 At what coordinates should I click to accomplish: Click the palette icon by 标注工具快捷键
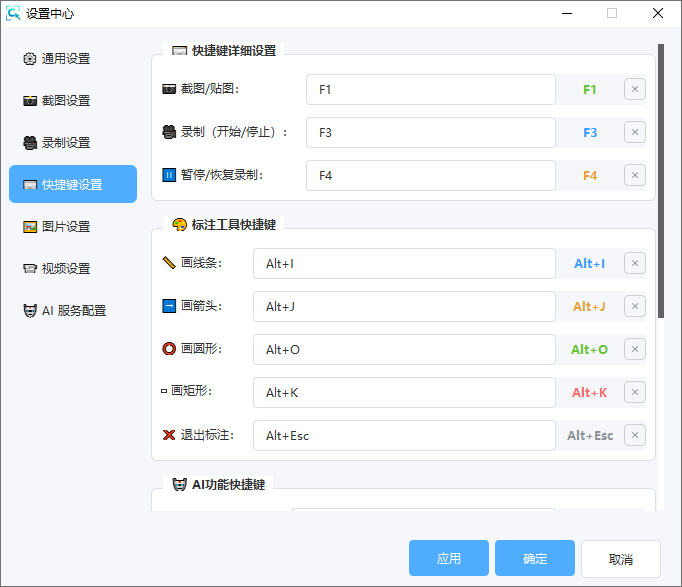click(x=179, y=225)
